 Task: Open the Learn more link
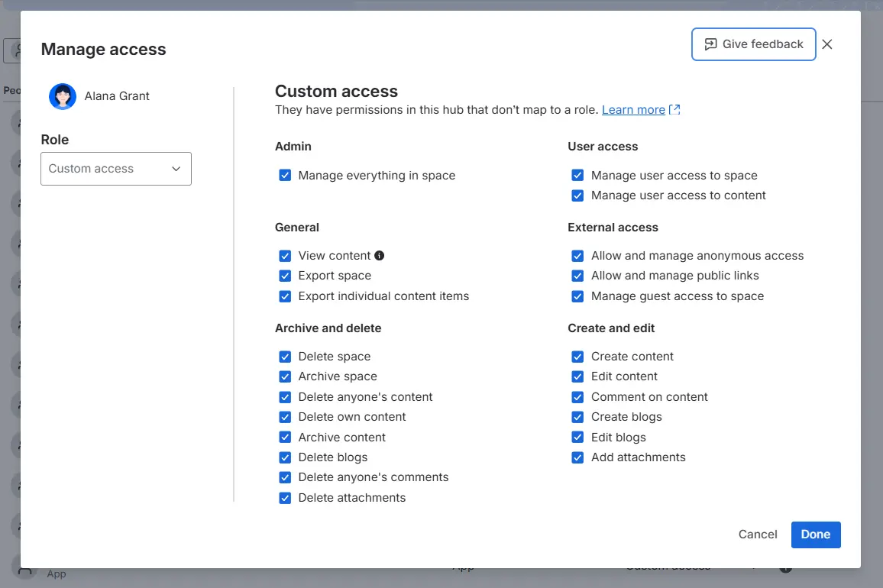tap(633, 110)
